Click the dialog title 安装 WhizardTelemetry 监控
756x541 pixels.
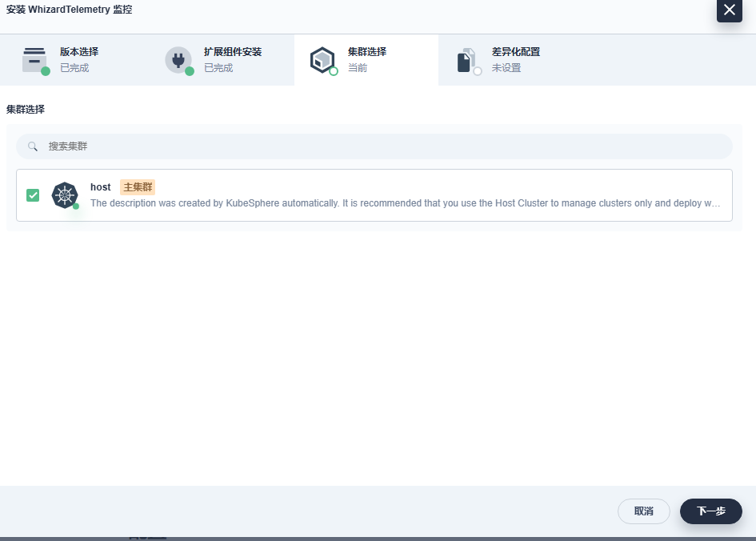(70, 10)
